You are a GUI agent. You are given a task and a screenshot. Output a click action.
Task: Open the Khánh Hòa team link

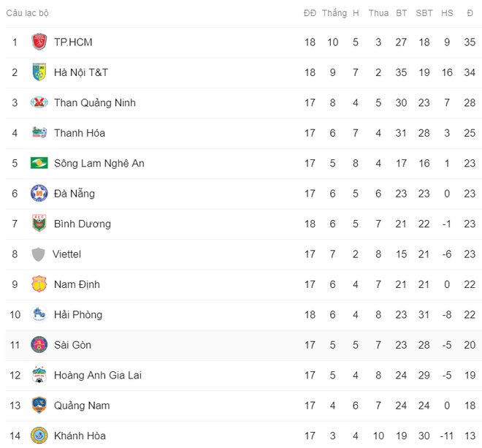pyautogui.click(x=80, y=436)
